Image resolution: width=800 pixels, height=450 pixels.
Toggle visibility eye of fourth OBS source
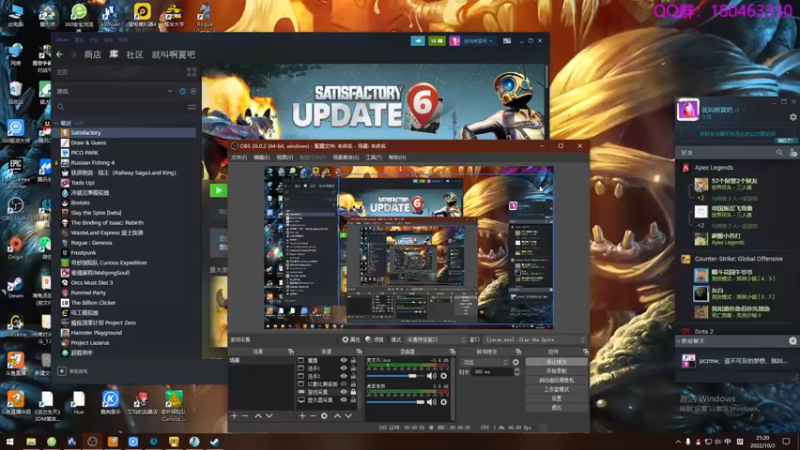coord(343,384)
